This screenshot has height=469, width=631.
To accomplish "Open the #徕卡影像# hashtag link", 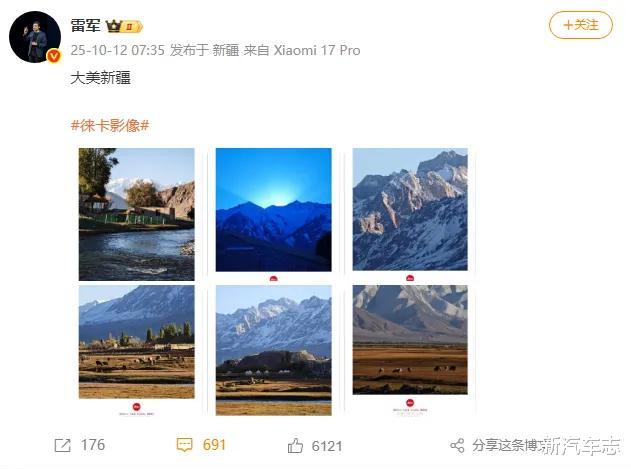I will click(110, 126).
